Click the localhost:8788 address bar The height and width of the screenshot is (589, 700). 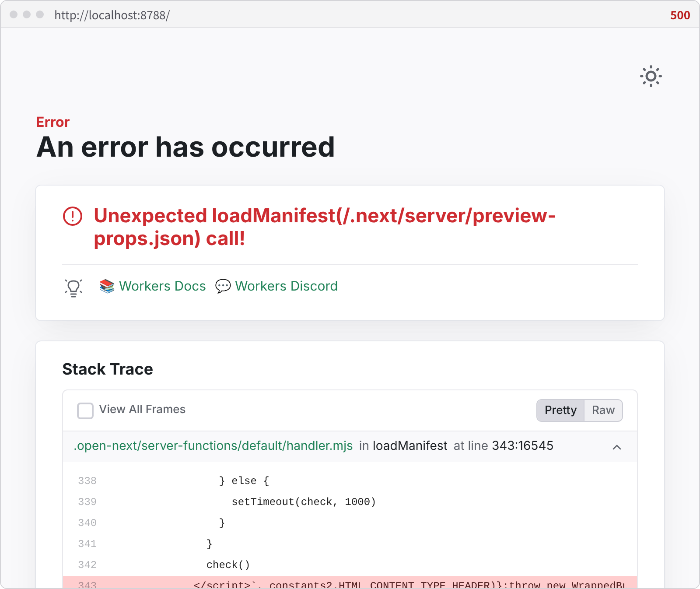[112, 15]
